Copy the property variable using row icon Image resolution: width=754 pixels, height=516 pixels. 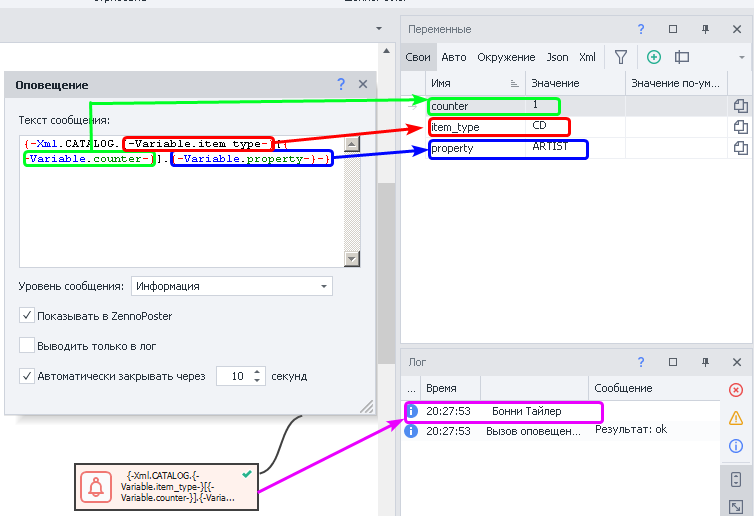740,148
